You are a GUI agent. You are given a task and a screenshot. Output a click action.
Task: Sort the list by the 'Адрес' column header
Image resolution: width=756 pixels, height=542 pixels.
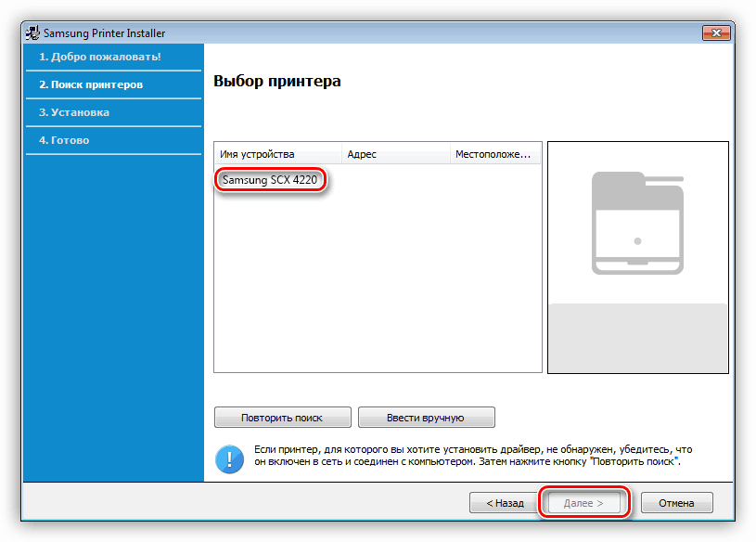point(396,154)
